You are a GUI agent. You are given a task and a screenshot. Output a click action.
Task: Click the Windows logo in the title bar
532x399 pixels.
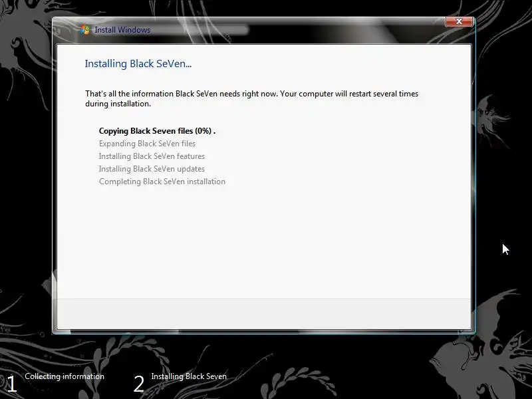tap(85, 30)
